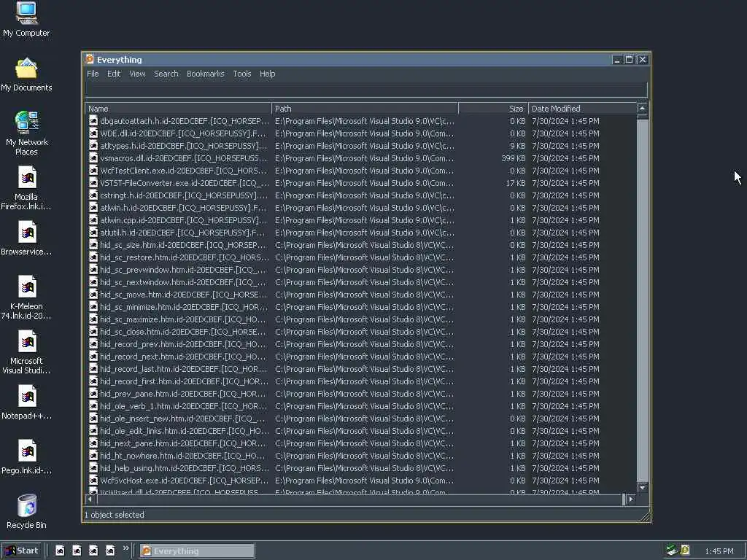The width and height of the screenshot is (747, 560).
Task: Open the File menu
Action: [93, 74]
